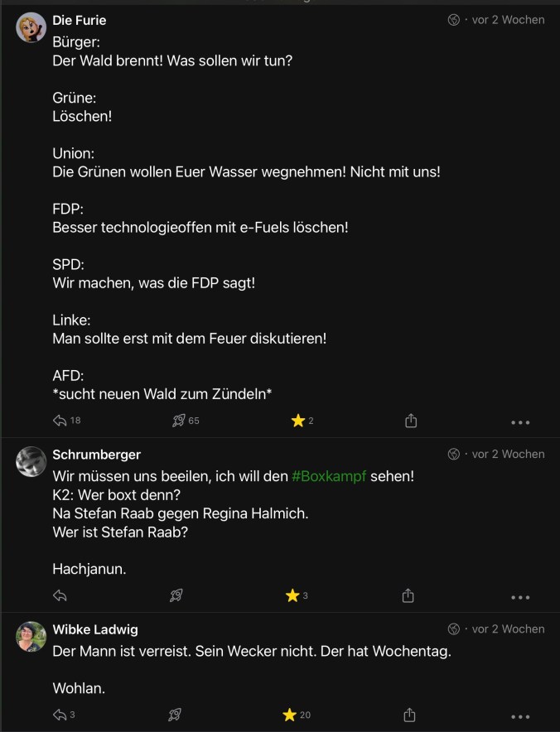The height and width of the screenshot is (732, 560).
Task: Reply to Die Furie's post
Action: coord(60,421)
